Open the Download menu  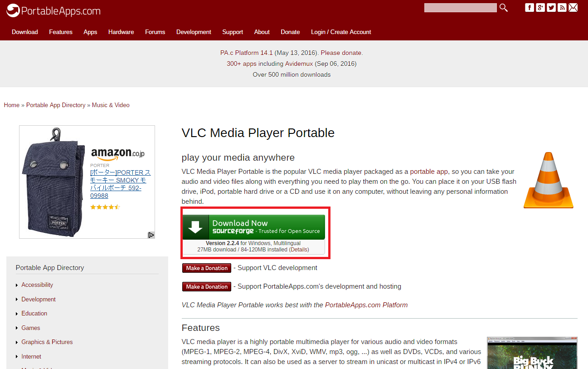click(25, 32)
